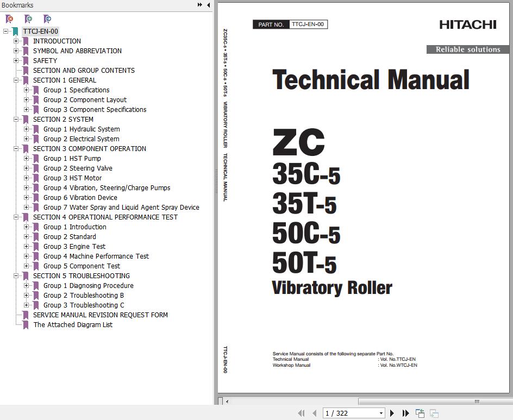Open the INTRODUCTION bookmark
The height and width of the screenshot is (420, 513).
(x=57, y=41)
